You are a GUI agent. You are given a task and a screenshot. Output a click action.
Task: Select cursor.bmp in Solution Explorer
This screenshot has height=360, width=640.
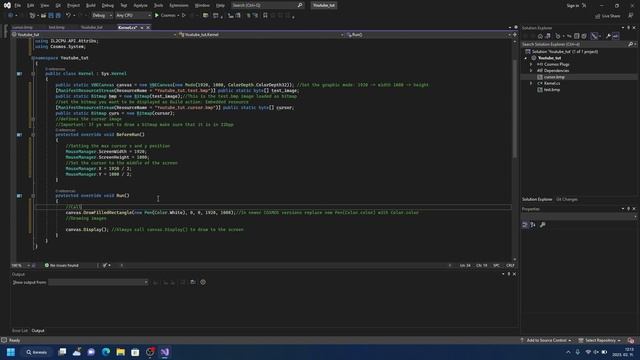(x=554, y=77)
